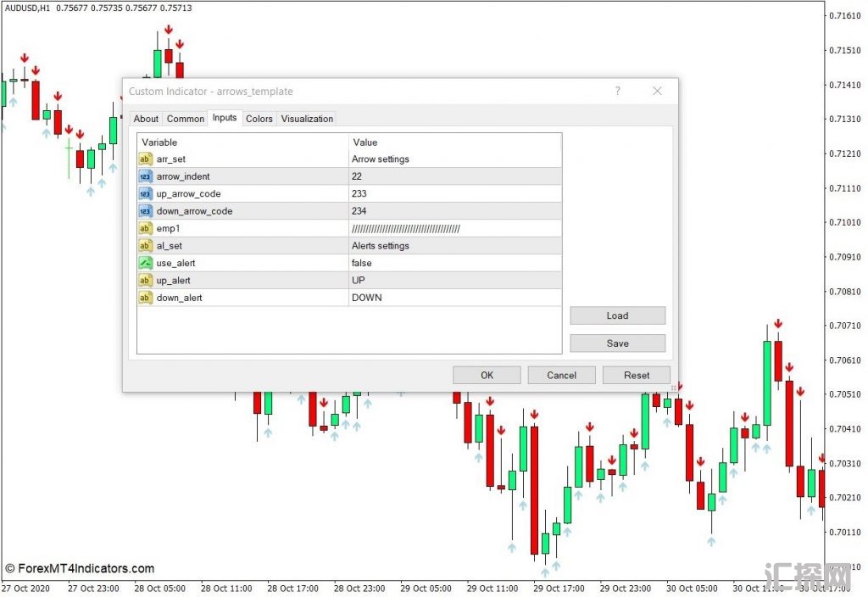Select the down_alert string type icon

click(x=145, y=298)
